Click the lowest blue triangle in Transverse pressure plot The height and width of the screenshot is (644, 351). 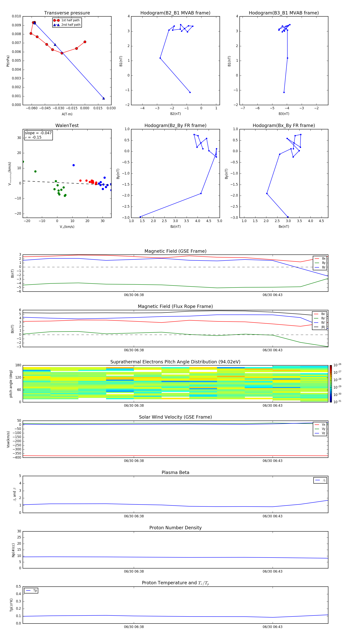pyautogui.click(x=103, y=99)
